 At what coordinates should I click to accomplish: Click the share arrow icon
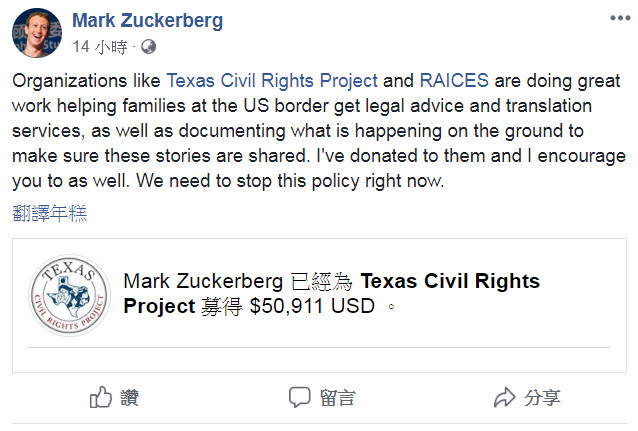pyautogui.click(x=504, y=397)
